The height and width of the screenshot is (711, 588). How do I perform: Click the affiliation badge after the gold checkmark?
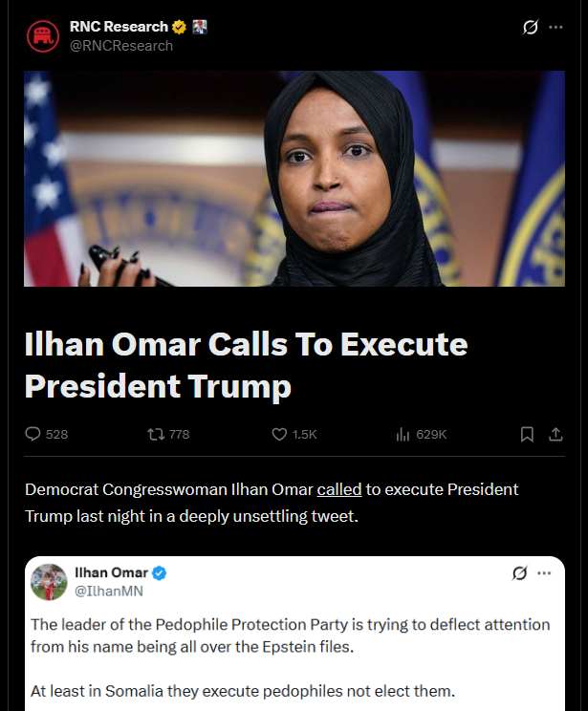[x=200, y=27]
